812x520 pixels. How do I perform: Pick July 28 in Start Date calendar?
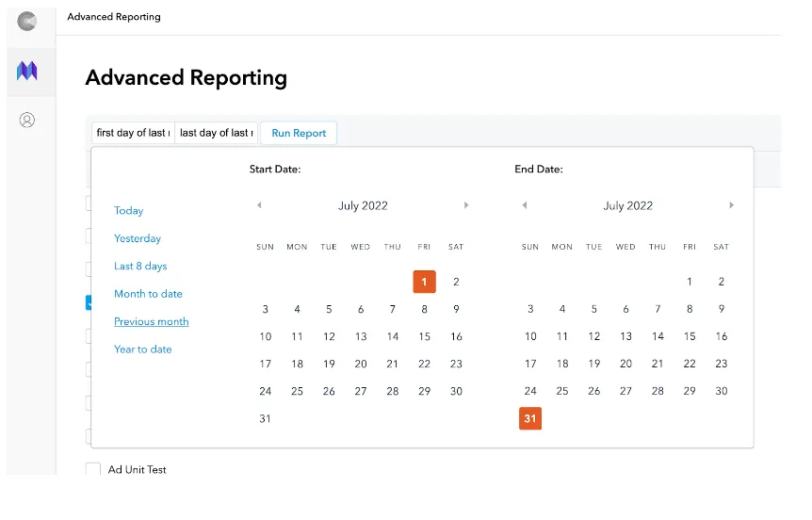coord(393,391)
